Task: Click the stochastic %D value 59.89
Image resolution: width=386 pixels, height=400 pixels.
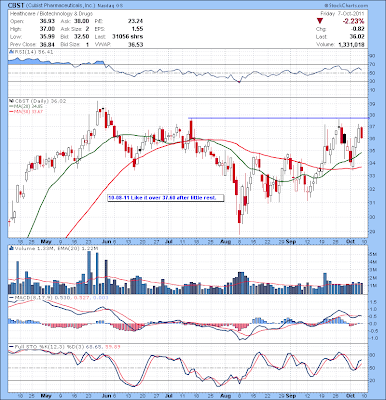Action: pos(112,347)
